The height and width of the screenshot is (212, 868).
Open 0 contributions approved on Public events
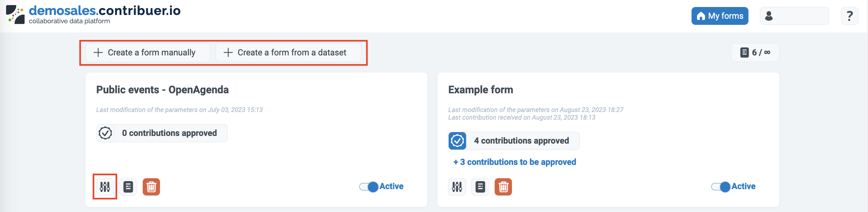(x=169, y=133)
